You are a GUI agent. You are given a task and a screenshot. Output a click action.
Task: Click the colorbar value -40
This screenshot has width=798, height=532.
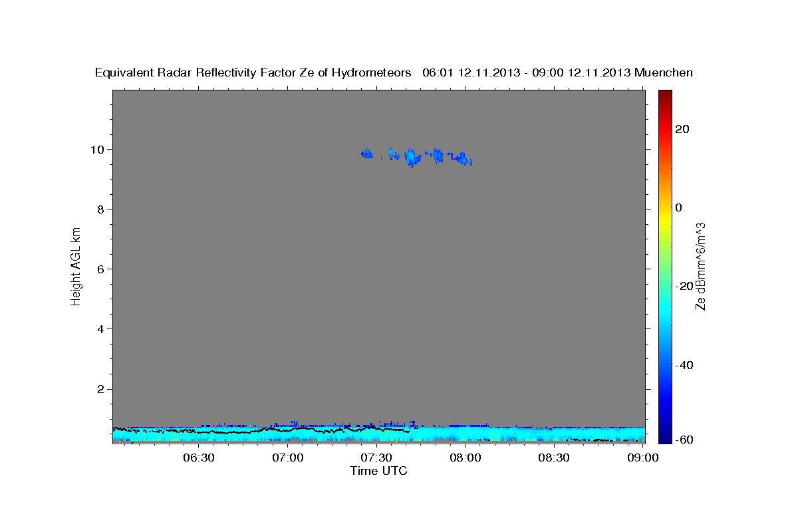tap(683, 364)
